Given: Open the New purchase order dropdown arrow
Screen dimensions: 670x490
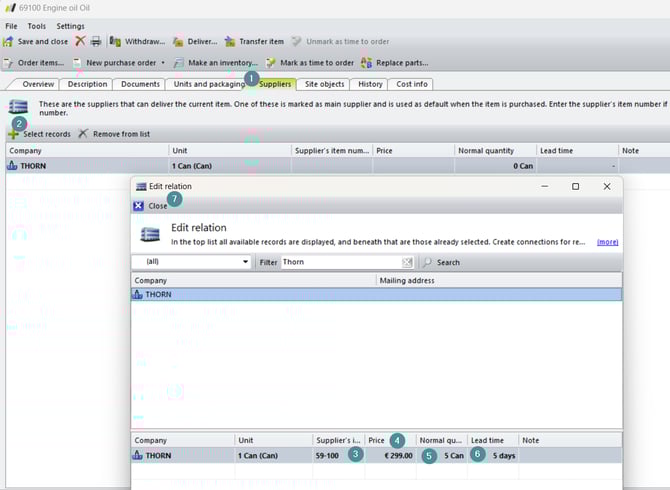Looking at the screenshot, I should [x=163, y=63].
